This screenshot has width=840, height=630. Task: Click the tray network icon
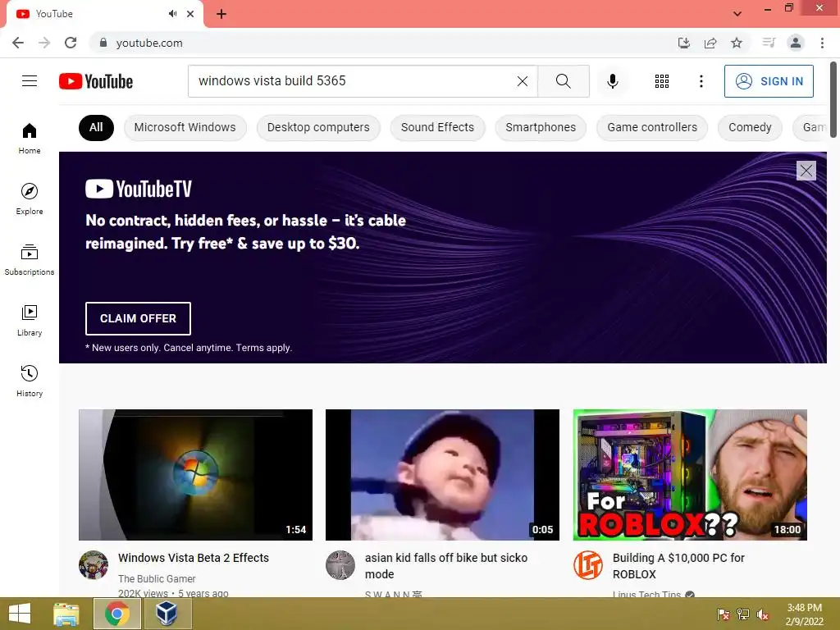coord(743,614)
